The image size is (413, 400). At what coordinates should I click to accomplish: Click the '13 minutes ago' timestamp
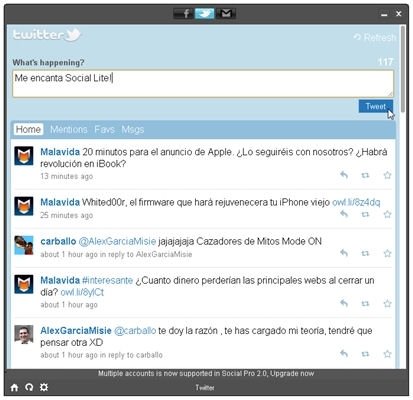click(67, 176)
